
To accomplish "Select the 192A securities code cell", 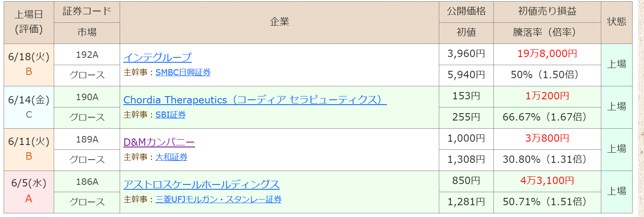I will pyautogui.click(x=87, y=55).
